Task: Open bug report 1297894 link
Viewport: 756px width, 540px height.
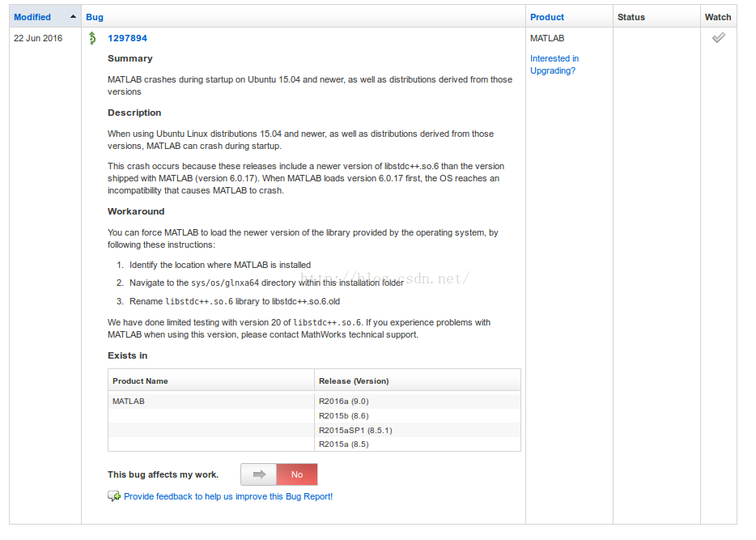Action: pyautogui.click(x=127, y=38)
